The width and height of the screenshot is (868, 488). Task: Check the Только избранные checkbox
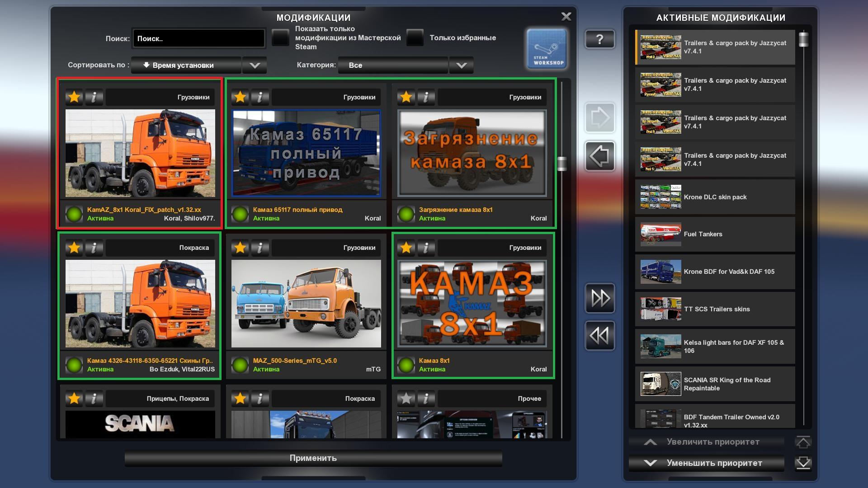[x=415, y=38]
